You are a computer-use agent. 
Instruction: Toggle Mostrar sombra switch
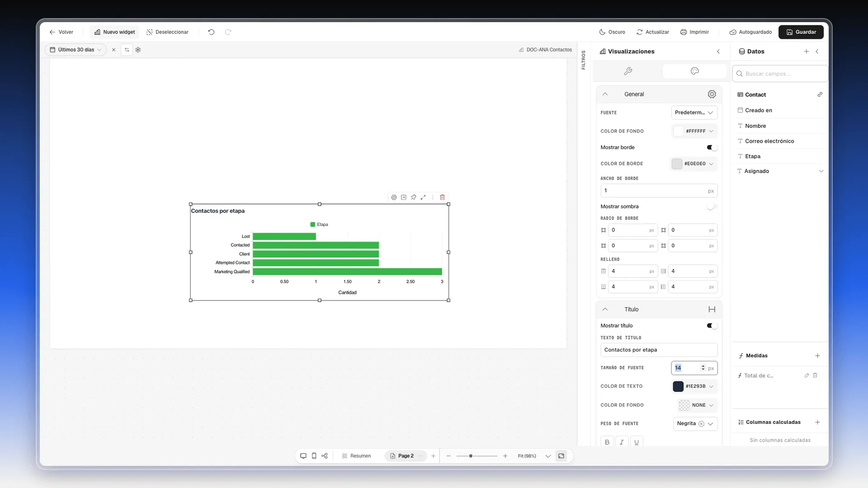click(712, 206)
